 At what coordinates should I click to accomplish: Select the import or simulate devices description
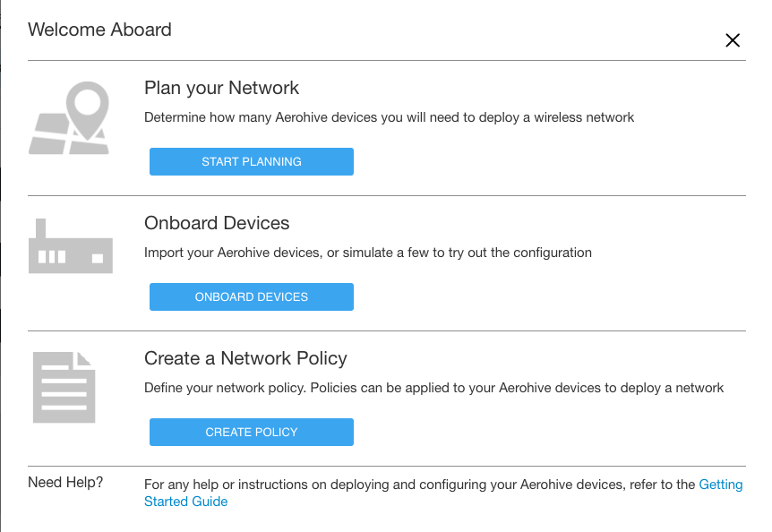(368, 253)
